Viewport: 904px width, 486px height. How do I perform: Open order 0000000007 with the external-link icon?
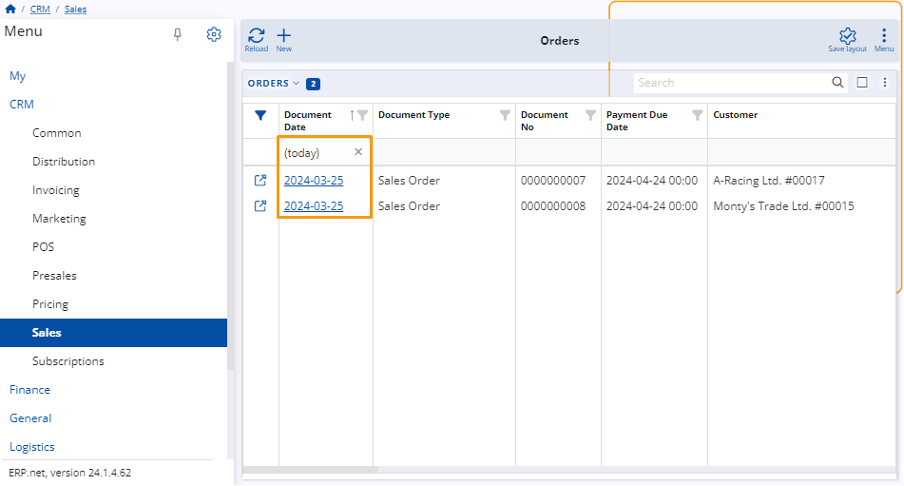(261, 180)
